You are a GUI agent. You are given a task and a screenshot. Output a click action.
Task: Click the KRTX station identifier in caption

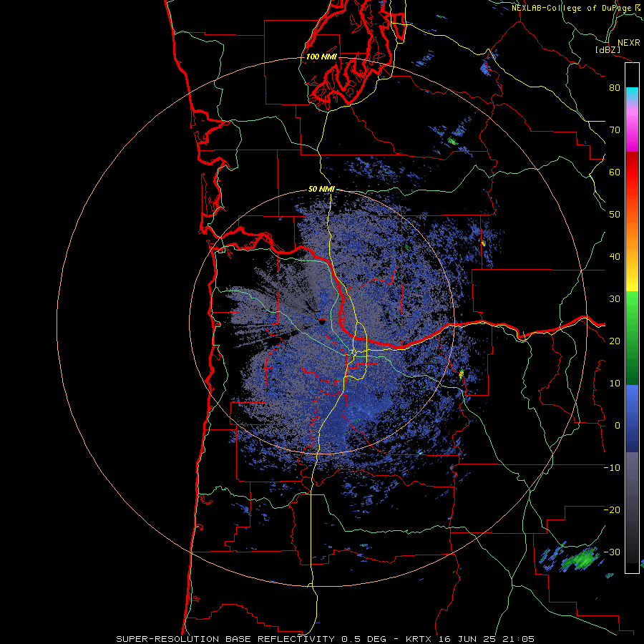(x=420, y=639)
